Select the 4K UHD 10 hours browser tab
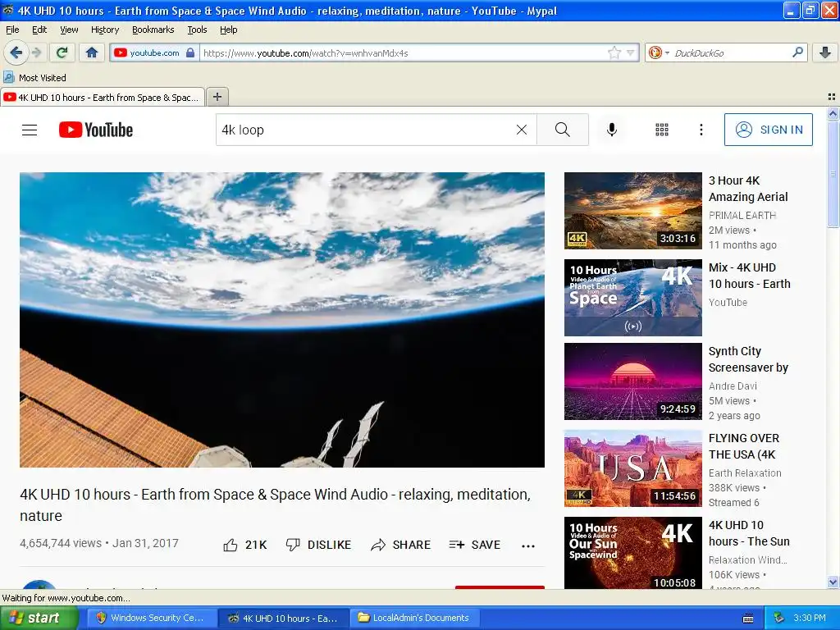This screenshot has height=630, width=840. click(103, 98)
